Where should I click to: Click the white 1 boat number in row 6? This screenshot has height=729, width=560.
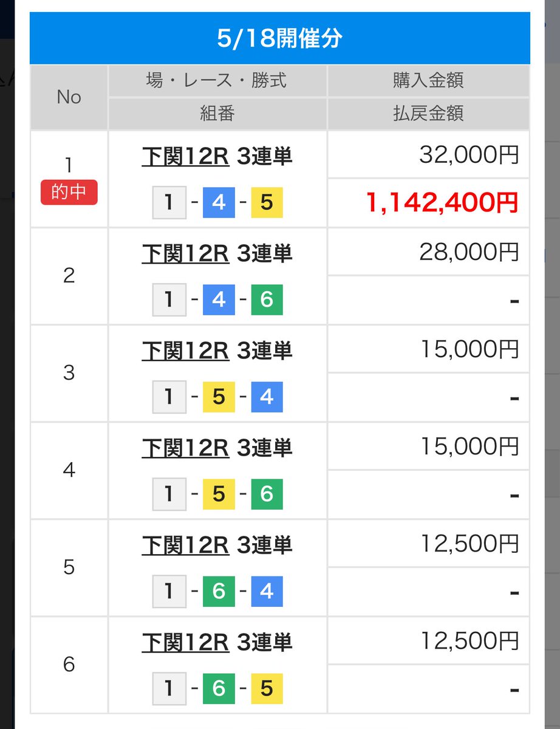pos(169,688)
